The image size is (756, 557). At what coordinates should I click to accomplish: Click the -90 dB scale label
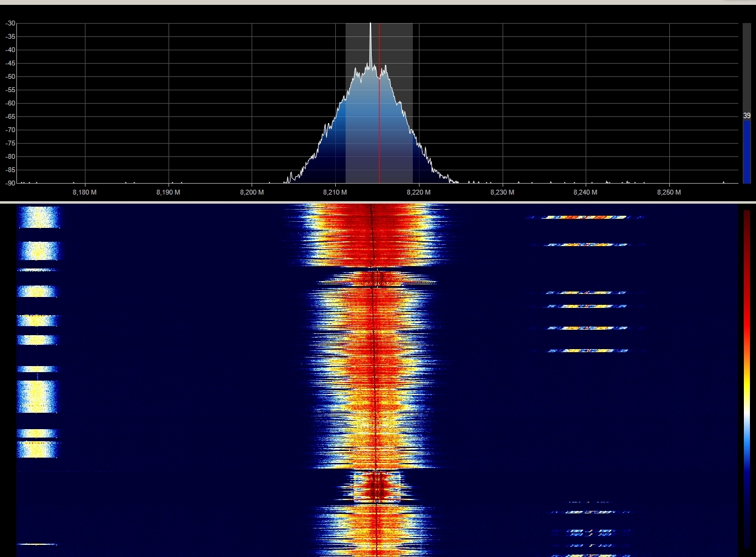10,183
